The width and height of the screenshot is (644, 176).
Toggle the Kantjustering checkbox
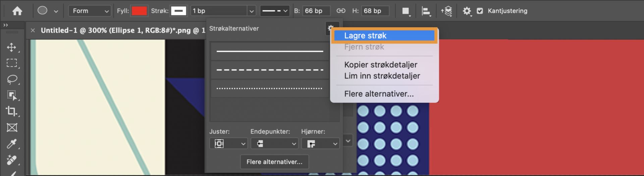480,11
